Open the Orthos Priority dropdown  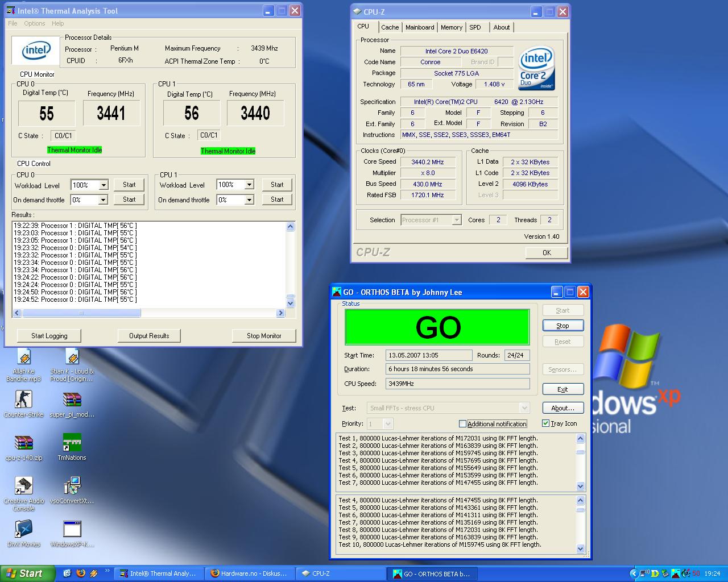[x=388, y=424]
